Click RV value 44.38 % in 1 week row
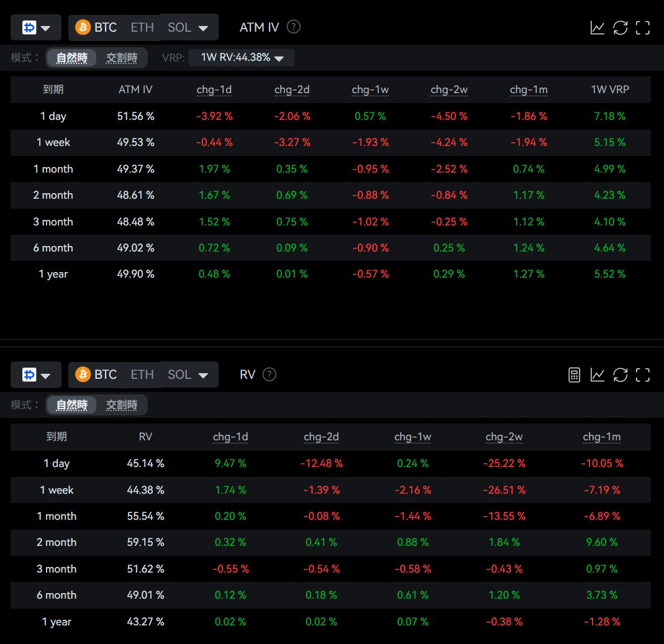664x644 pixels. [x=146, y=490]
